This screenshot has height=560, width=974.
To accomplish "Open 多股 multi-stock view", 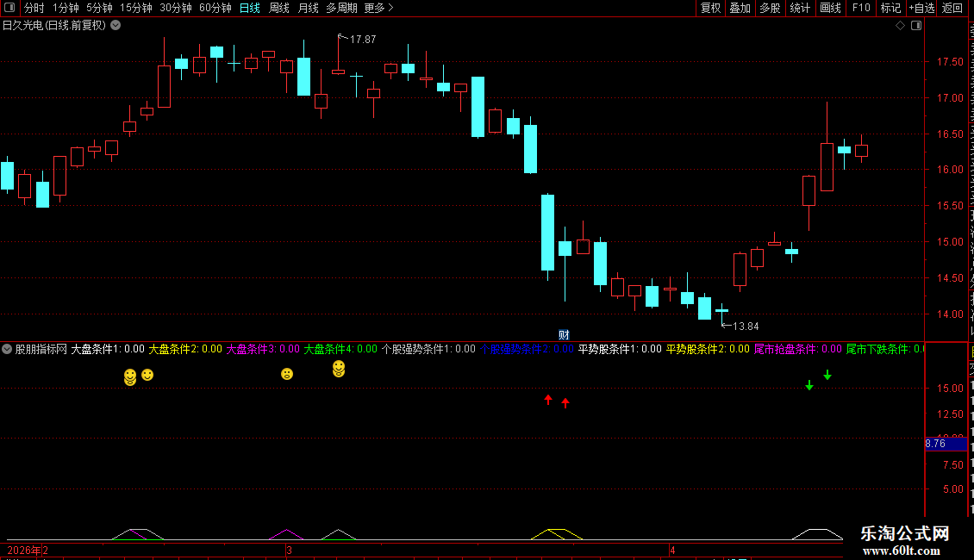I will click(770, 8).
